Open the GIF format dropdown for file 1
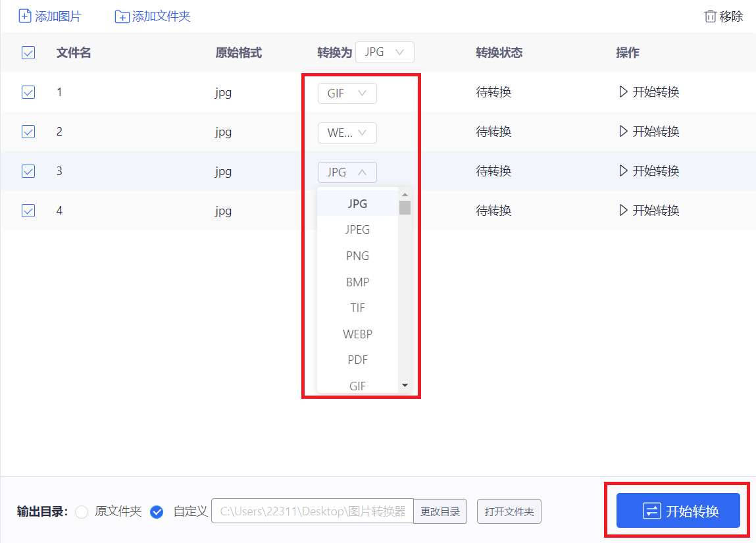 click(x=347, y=93)
